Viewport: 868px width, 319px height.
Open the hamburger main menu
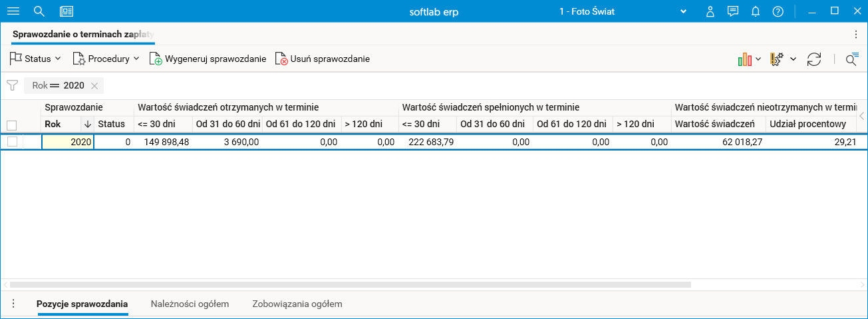pos(13,11)
